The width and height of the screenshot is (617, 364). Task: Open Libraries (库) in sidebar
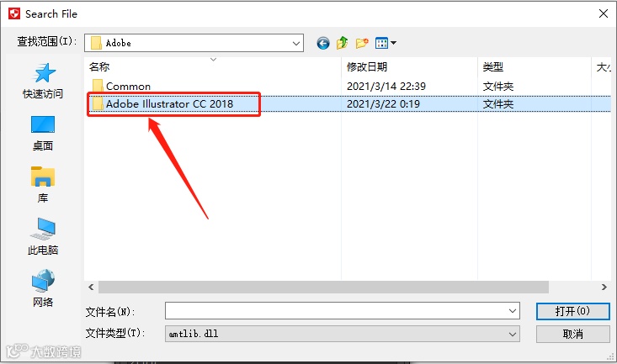point(42,185)
